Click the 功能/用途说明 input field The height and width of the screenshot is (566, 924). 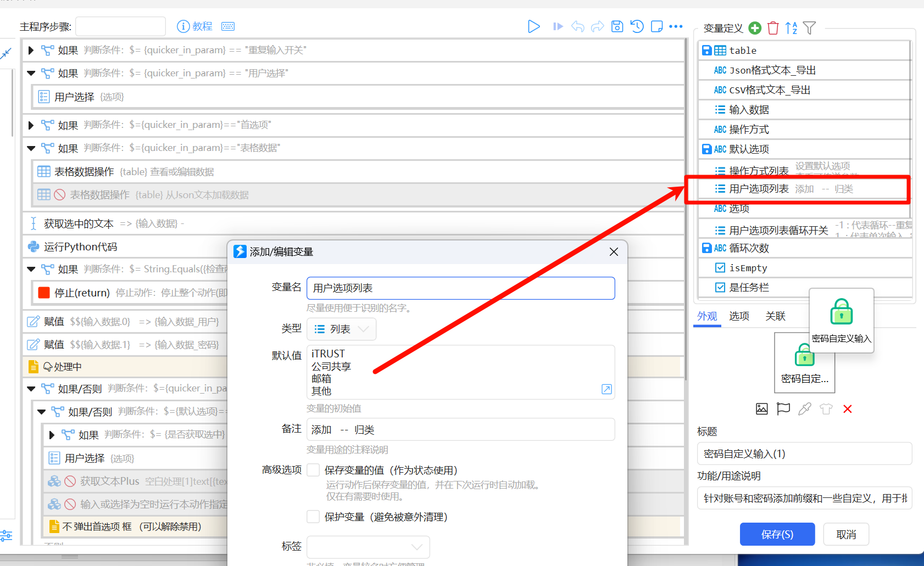click(x=804, y=498)
